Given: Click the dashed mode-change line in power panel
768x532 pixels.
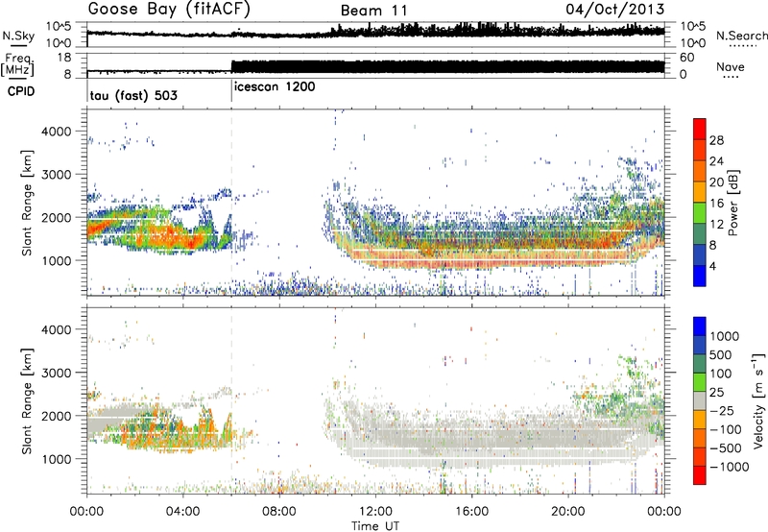Looking at the screenshot, I should (231, 203).
